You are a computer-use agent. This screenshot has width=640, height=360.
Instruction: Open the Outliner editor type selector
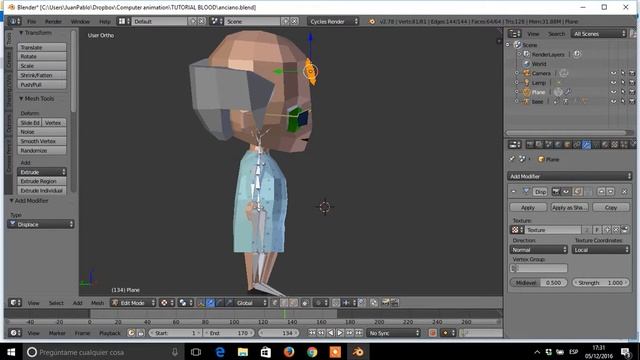click(514, 34)
